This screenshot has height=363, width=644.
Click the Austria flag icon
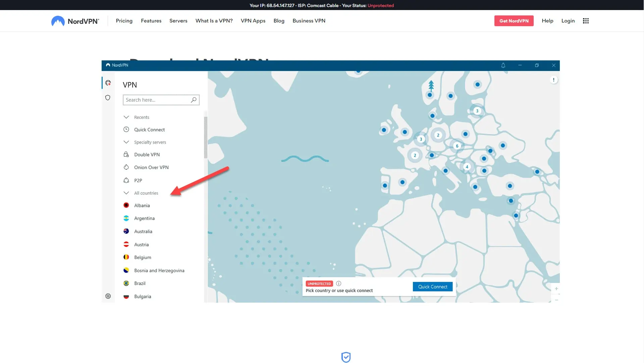click(x=126, y=244)
